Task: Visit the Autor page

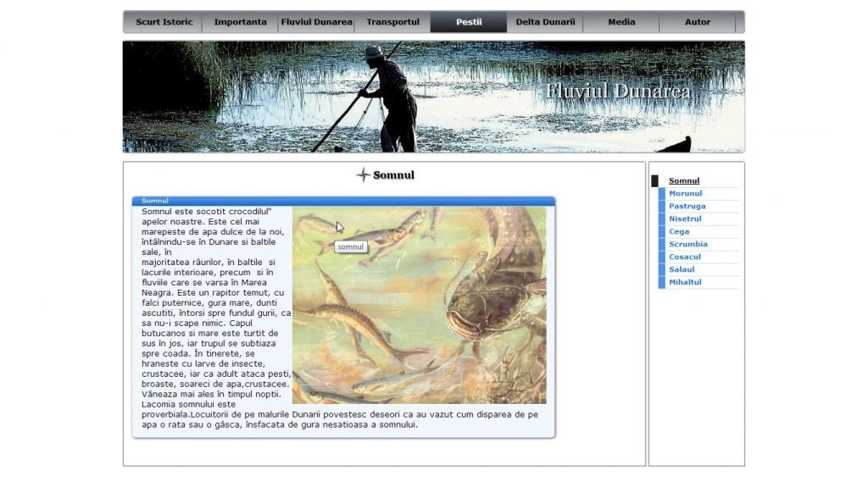Action: pos(698,22)
